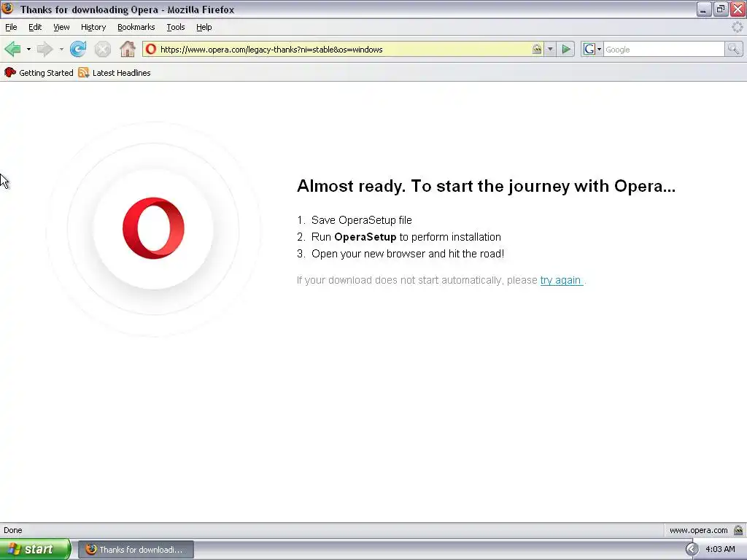This screenshot has height=560, width=747.
Task: Go to the Home page icon
Action: [x=127, y=49]
